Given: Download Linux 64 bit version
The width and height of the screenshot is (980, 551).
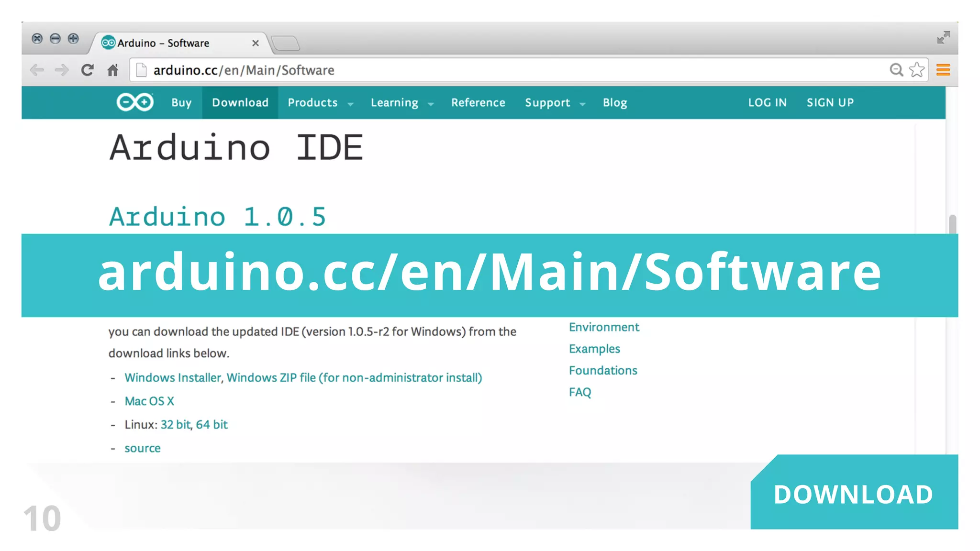Looking at the screenshot, I should (212, 424).
